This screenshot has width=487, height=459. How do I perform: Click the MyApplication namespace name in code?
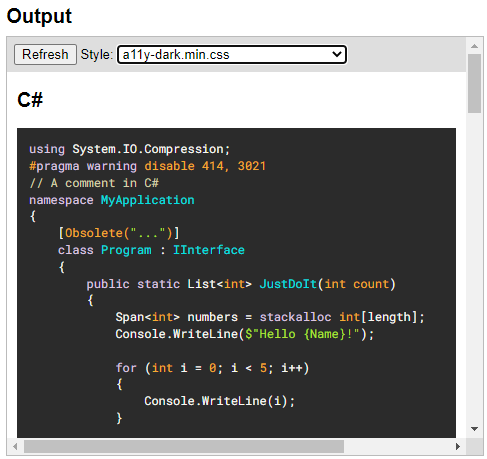pos(147,200)
